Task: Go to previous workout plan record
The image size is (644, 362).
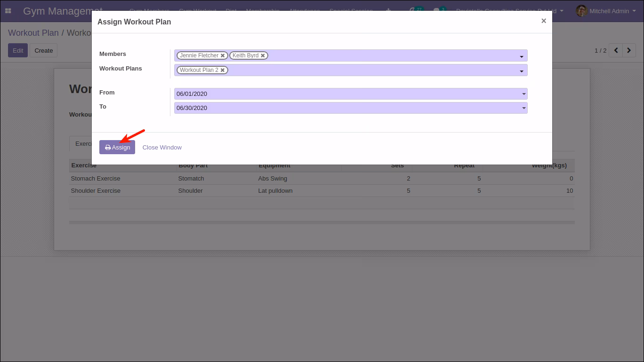Action: 616,50
